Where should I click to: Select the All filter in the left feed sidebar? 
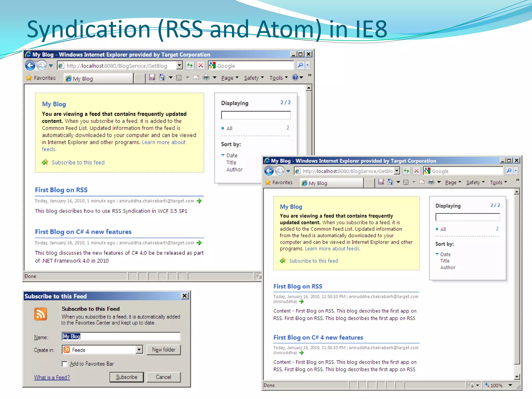coord(229,128)
